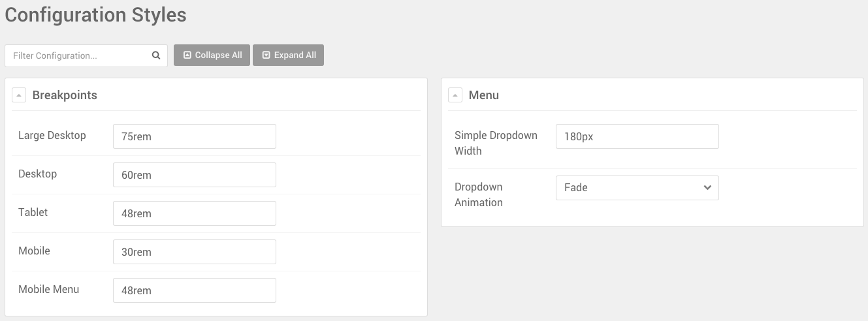Select the Desktop 60rem input box
This screenshot has width=868, height=321.
pyautogui.click(x=194, y=175)
